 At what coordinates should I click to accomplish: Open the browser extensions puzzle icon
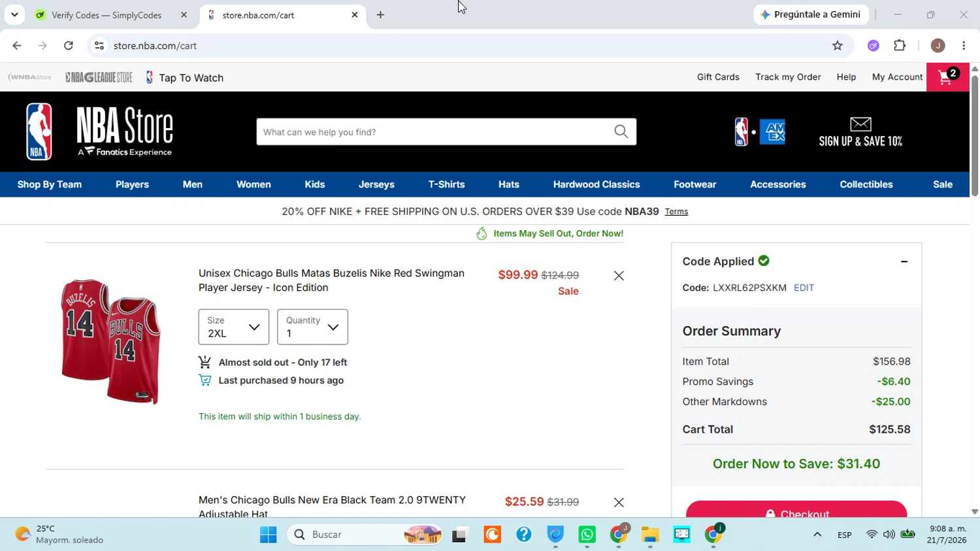[x=900, y=46]
